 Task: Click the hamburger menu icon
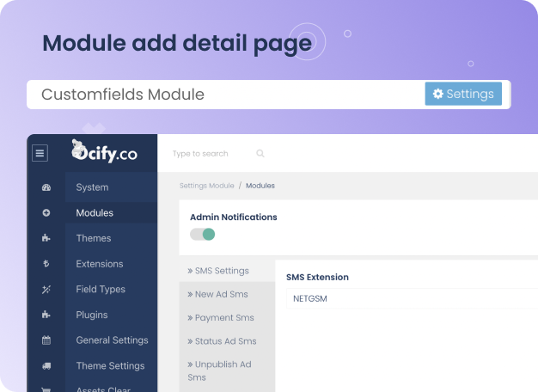click(x=40, y=154)
